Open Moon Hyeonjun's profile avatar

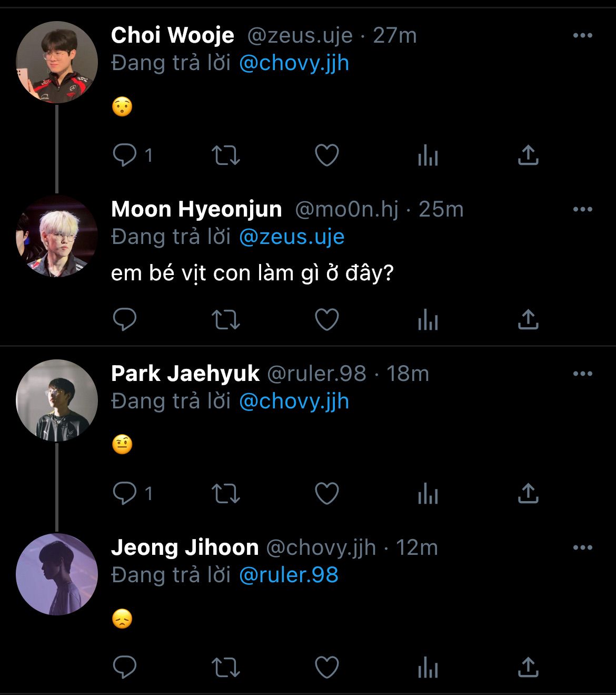coord(57,236)
